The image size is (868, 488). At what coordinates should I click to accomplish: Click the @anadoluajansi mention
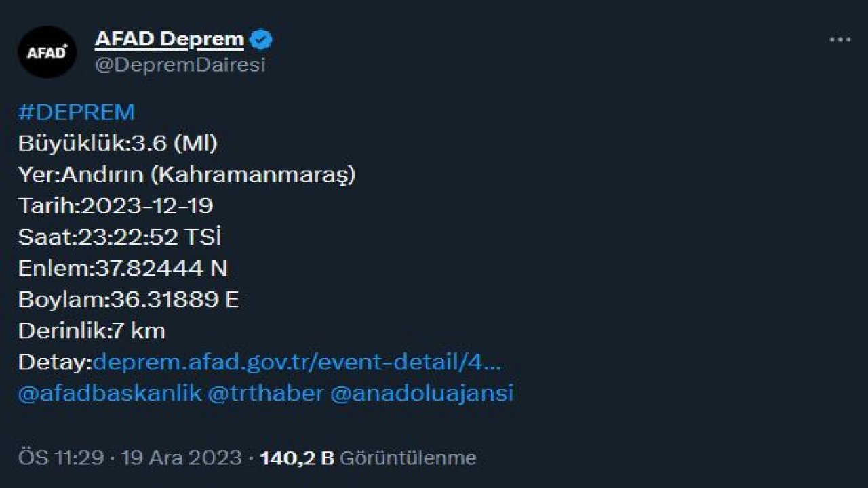coord(421,394)
